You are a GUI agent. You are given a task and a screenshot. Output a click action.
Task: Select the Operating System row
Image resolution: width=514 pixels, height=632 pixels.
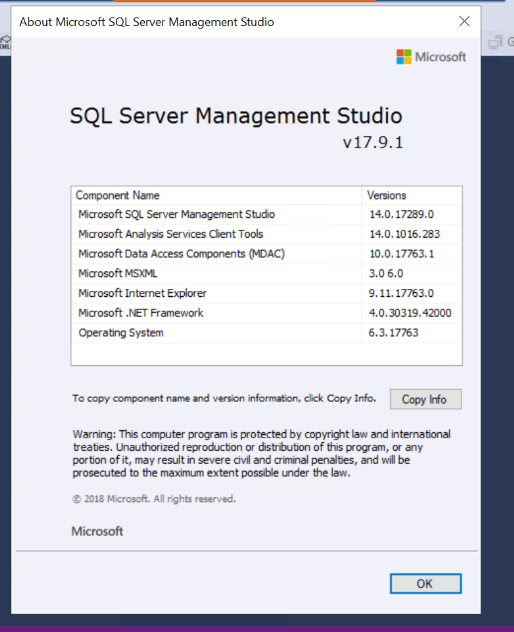click(266, 333)
